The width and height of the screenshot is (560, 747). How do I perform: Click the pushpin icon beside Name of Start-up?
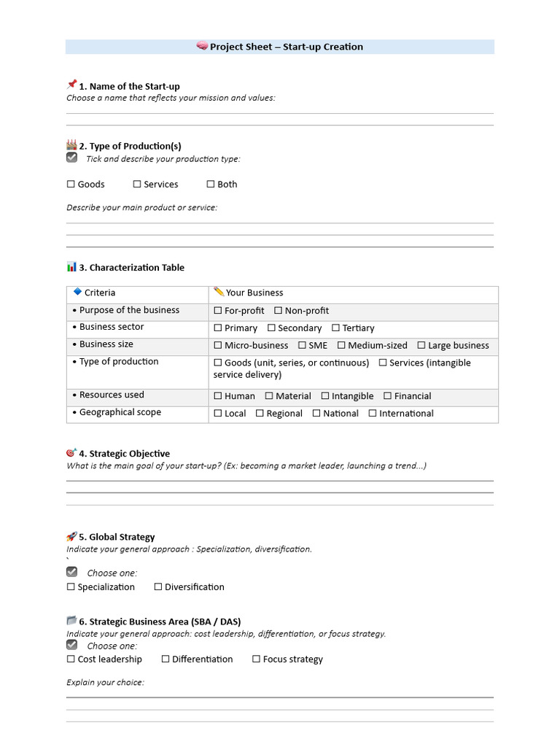coord(71,85)
